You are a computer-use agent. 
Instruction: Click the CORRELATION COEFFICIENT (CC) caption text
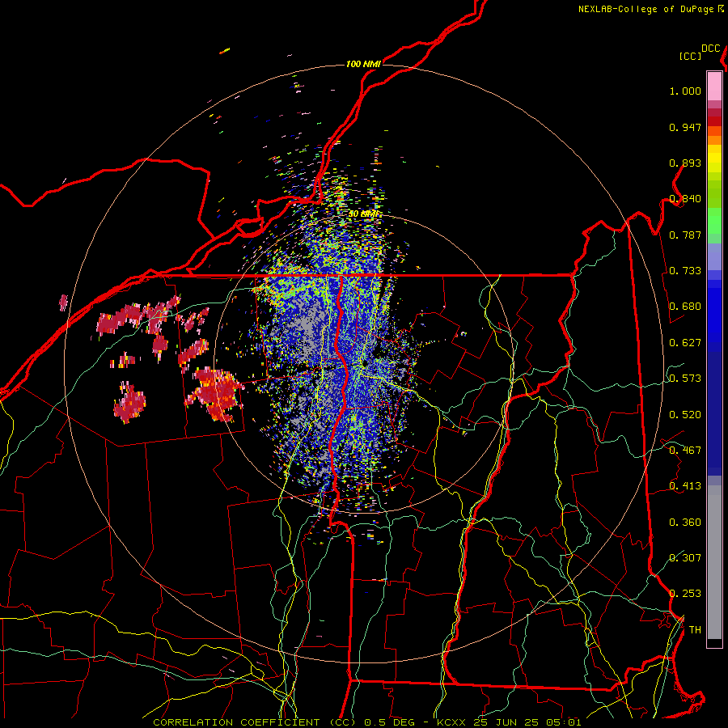click(254, 722)
